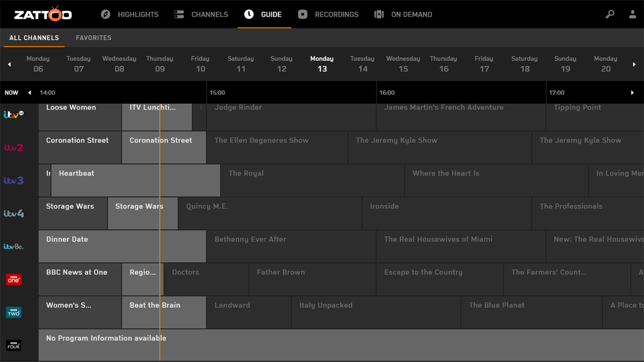Viewport: 644px width, 362px height.
Task: Select the ITV channel logo
Action: (x=13, y=114)
